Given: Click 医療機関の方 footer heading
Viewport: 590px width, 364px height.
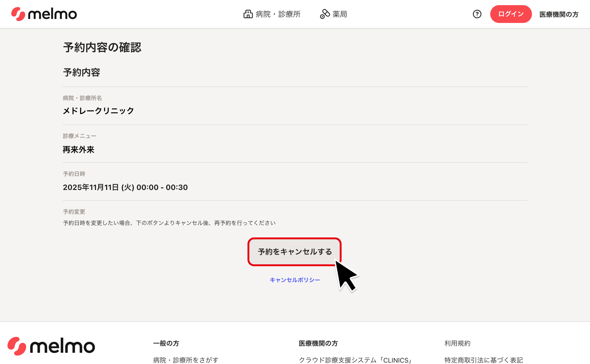Looking at the screenshot, I should [x=318, y=343].
